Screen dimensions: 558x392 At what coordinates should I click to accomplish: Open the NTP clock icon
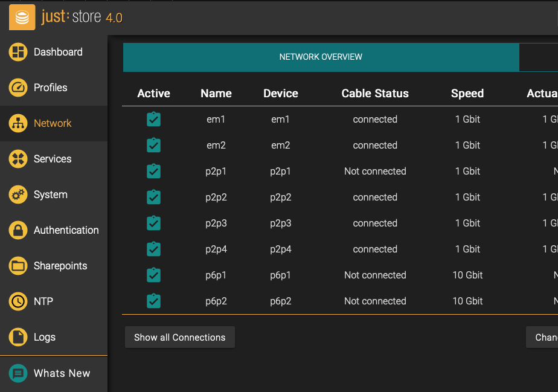pyautogui.click(x=18, y=301)
